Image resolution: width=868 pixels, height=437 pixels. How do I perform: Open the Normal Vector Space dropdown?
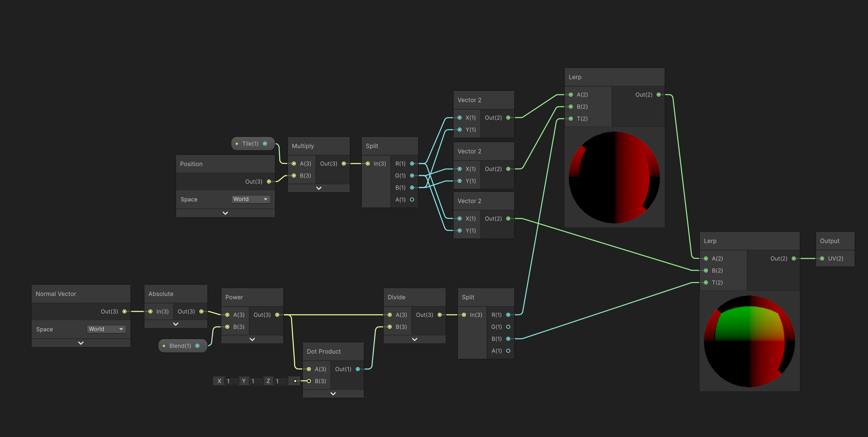click(x=106, y=329)
